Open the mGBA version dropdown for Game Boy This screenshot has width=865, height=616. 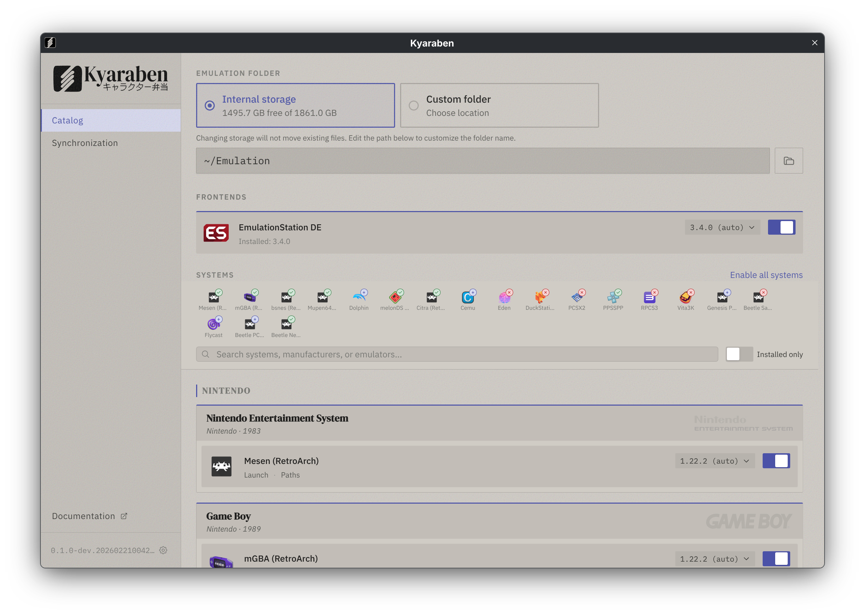click(x=714, y=558)
